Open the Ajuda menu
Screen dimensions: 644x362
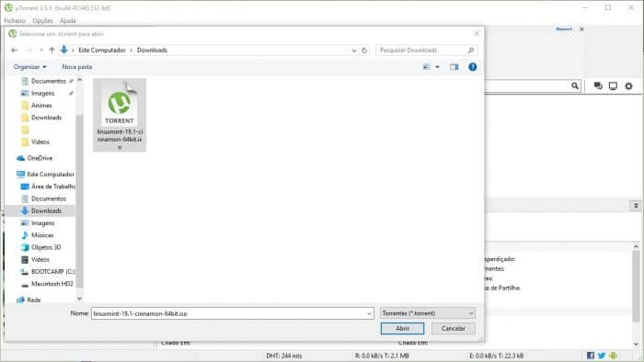click(x=68, y=20)
